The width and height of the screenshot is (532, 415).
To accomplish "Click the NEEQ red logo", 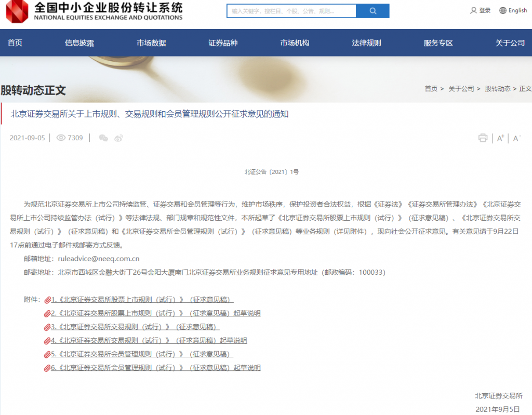I will [17, 11].
